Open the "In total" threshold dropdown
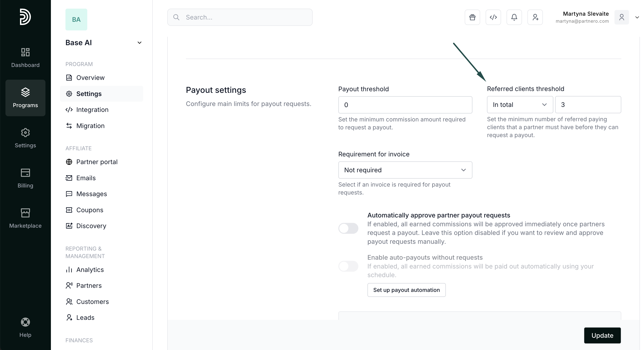This screenshot has width=644, height=350. click(x=519, y=105)
